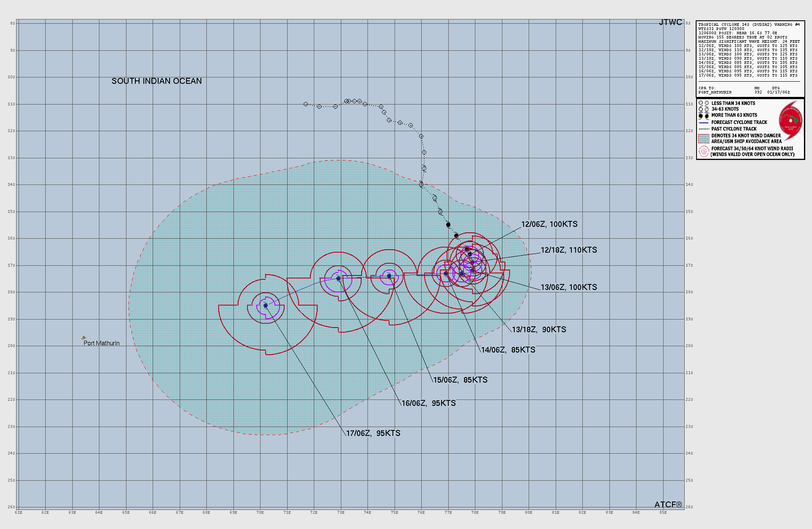
Task: Click the past cyclone track legend line
Action: click(704, 129)
